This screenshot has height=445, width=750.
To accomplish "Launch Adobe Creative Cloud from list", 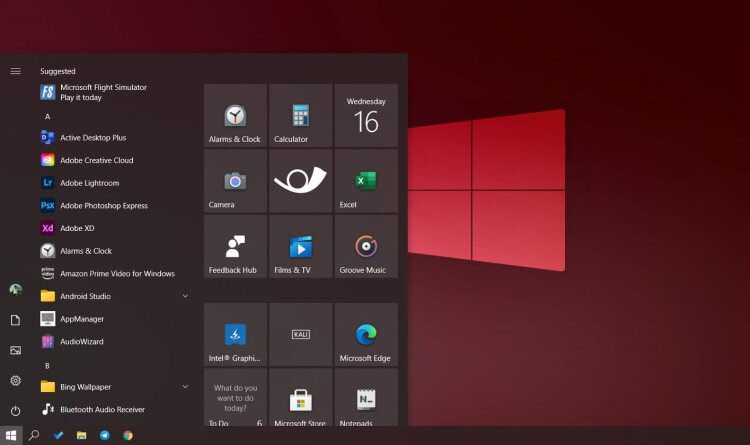I will (115, 160).
